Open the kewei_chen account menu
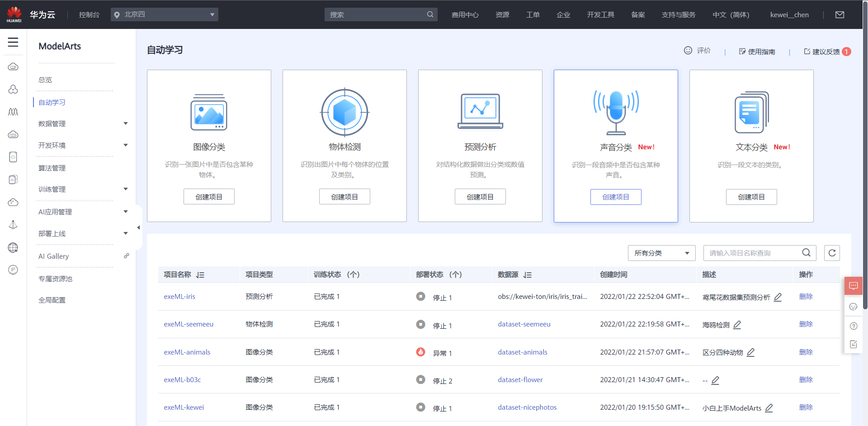Image resolution: width=868 pixels, height=426 pixels. (x=789, y=14)
